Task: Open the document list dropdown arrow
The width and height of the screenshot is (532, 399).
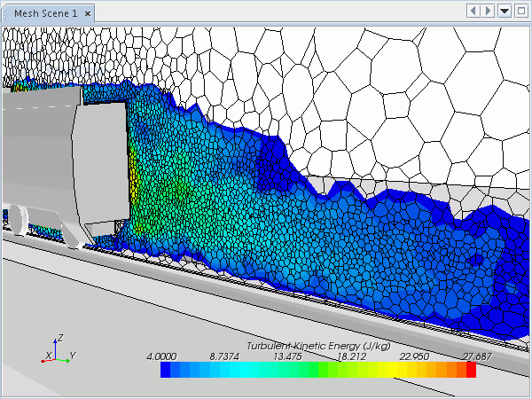Action: coord(505,11)
